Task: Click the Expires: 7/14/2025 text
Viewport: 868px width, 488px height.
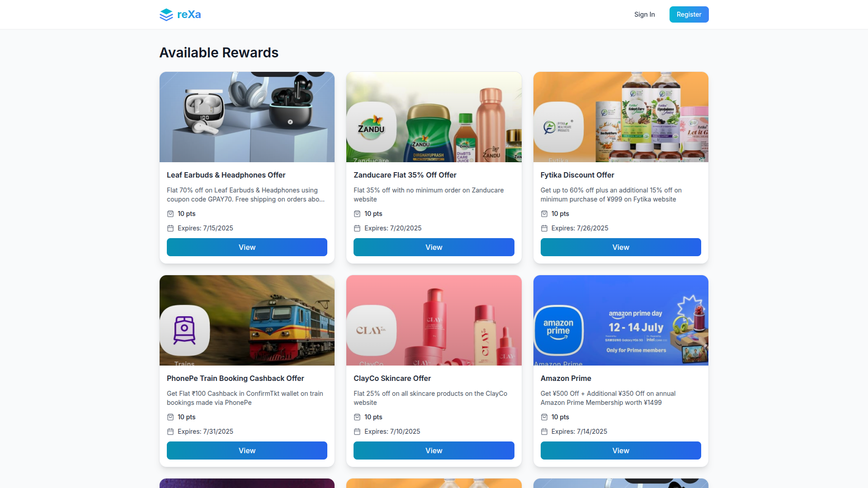Action: (579, 432)
